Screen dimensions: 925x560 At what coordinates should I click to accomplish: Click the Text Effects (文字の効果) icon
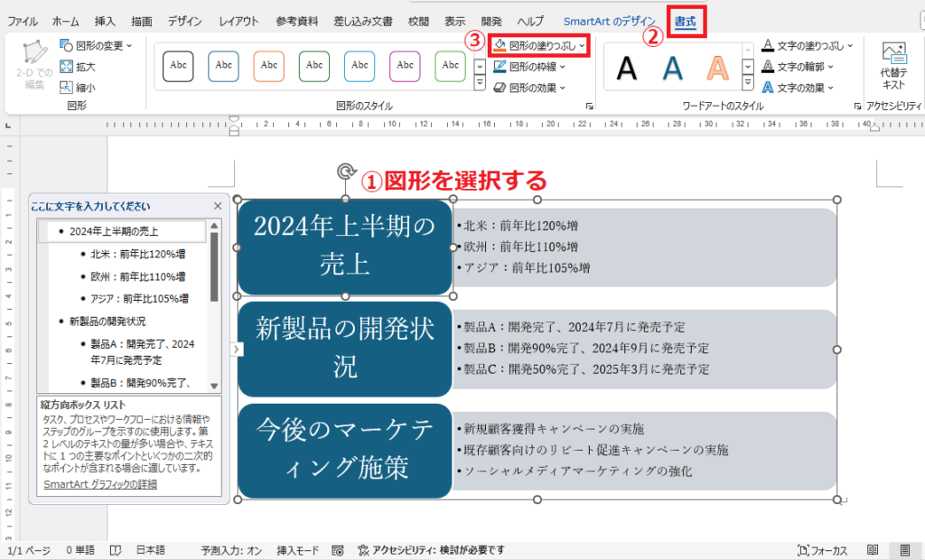click(x=768, y=88)
